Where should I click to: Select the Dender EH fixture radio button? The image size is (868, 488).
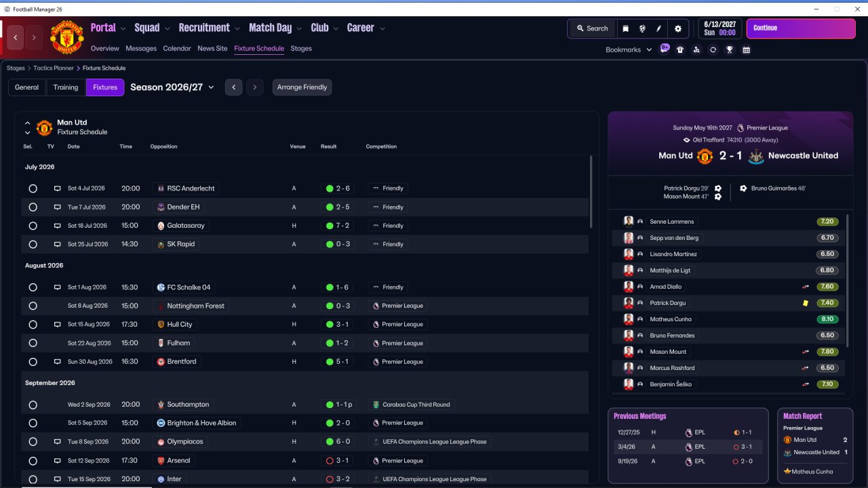33,207
